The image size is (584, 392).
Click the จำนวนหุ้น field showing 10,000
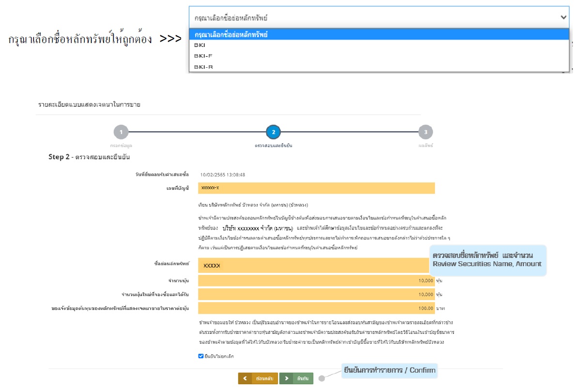pyautogui.click(x=316, y=280)
